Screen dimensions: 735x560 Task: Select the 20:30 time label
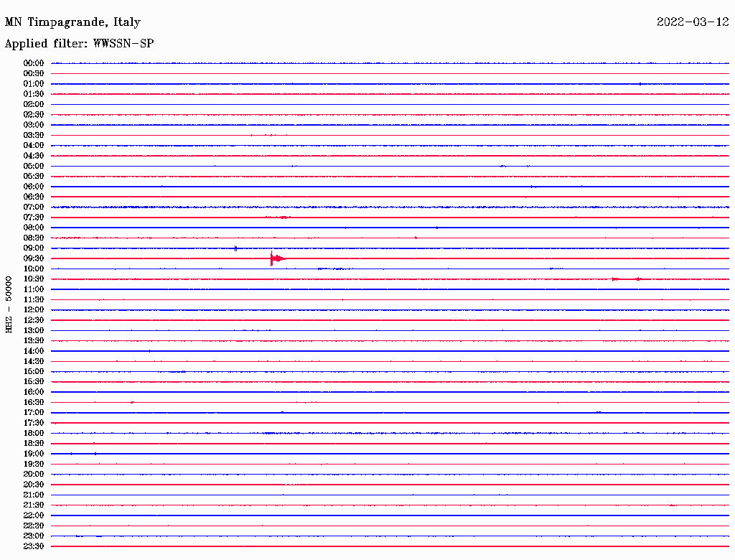pyautogui.click(x=34, y=485)
